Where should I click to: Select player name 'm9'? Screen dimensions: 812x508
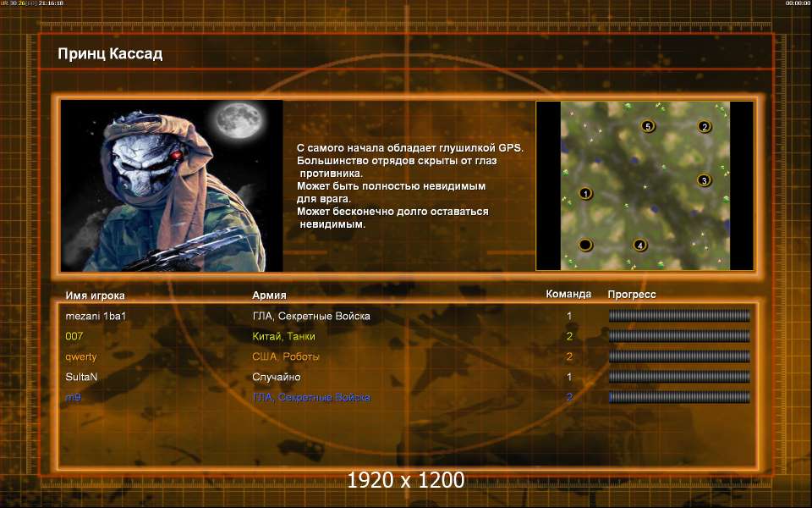click(73, 398)
